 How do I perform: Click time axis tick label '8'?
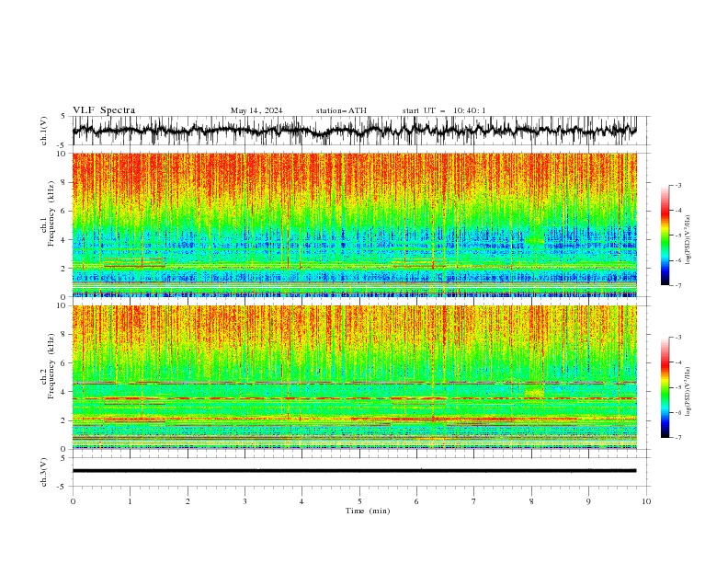(531, 501)
